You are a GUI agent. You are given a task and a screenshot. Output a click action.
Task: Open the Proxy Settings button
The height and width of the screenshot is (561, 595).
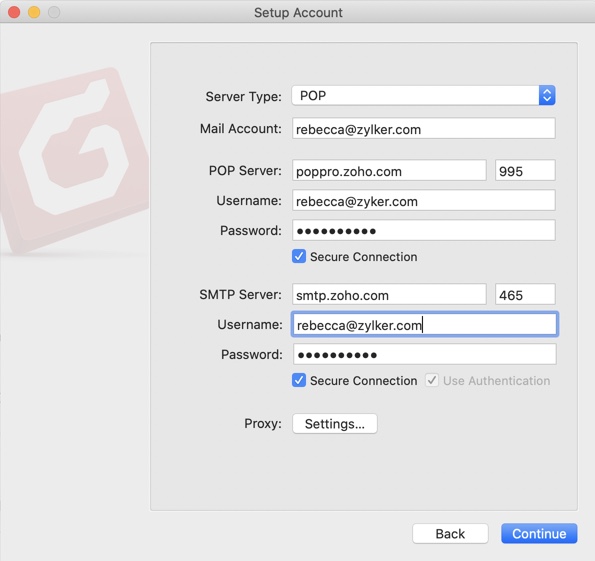(x=335, y=423)
